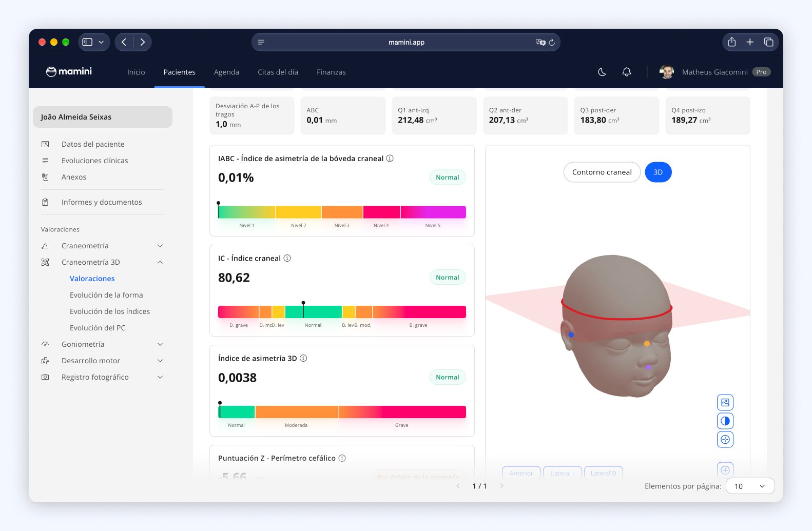Expand the Registro fotográfico section
Viewport: 812px width, 531px height.
pyautogui.click(x=160, y=377)
